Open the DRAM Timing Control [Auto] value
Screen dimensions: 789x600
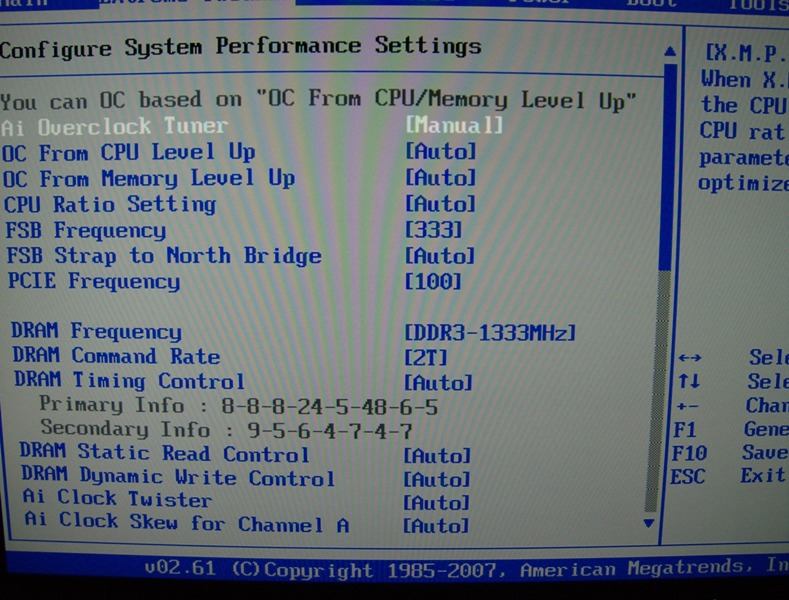[x=438, y=383]
